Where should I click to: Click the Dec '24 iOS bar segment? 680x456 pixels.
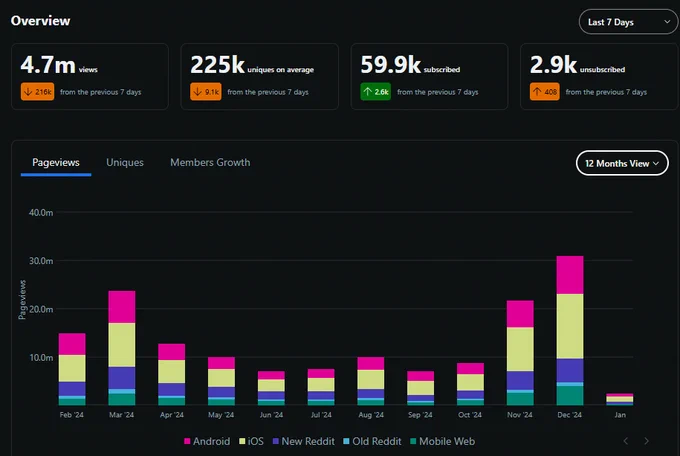click(570, 326)
